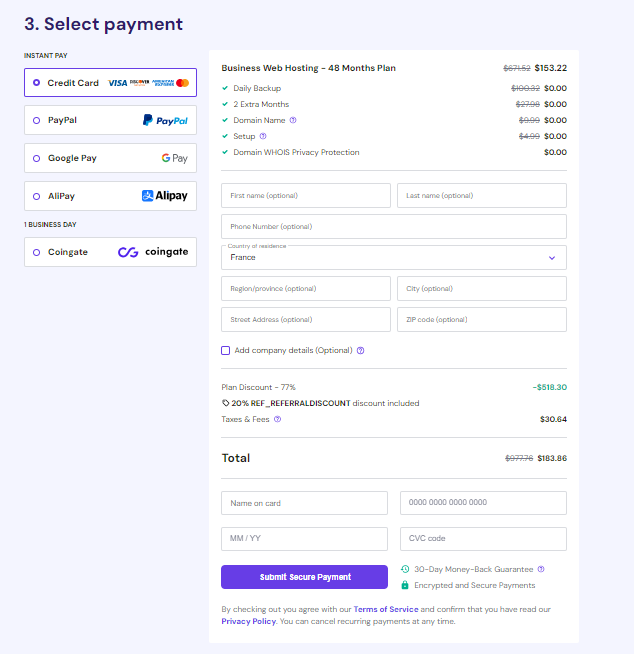Pick the AliPay radio option
The height and width of the screenshot is (654, 634).
click(x=36, y=196)
